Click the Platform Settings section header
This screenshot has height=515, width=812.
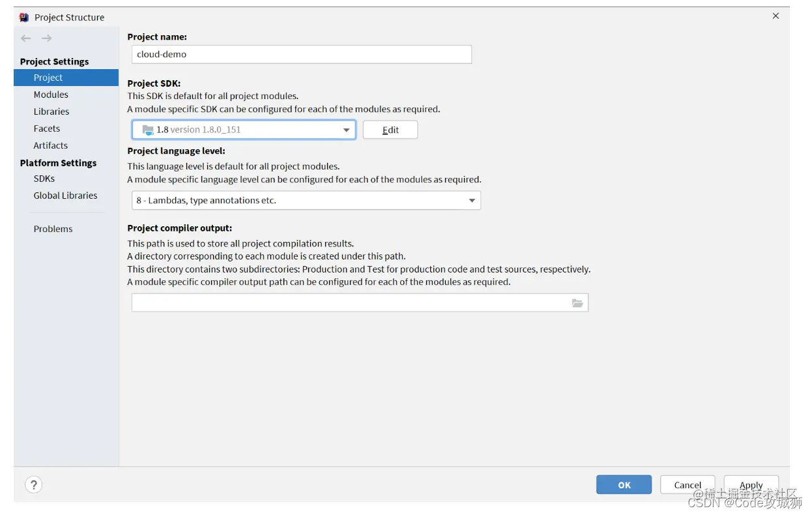pos(58,163)
